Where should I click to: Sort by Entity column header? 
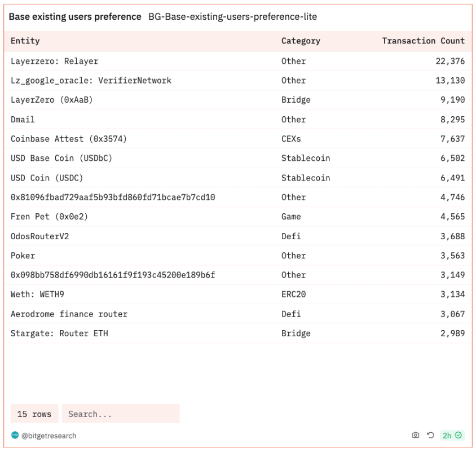(25, 41)
